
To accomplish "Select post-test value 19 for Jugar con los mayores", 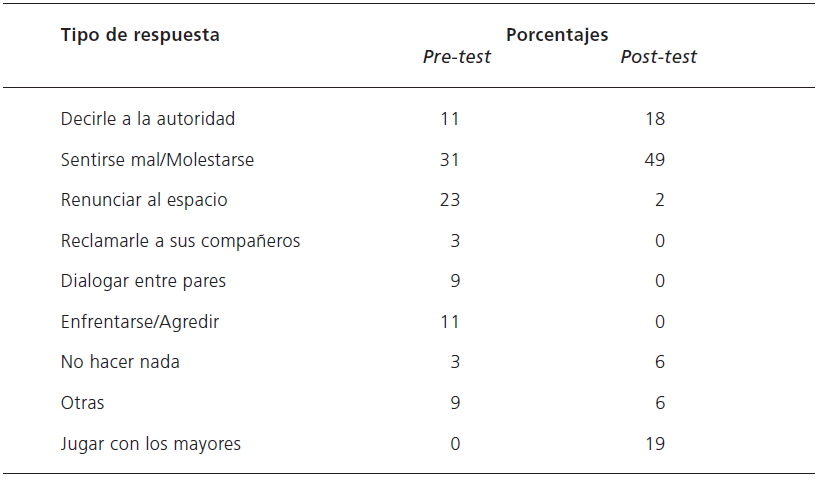I will [x=655, y=443].
